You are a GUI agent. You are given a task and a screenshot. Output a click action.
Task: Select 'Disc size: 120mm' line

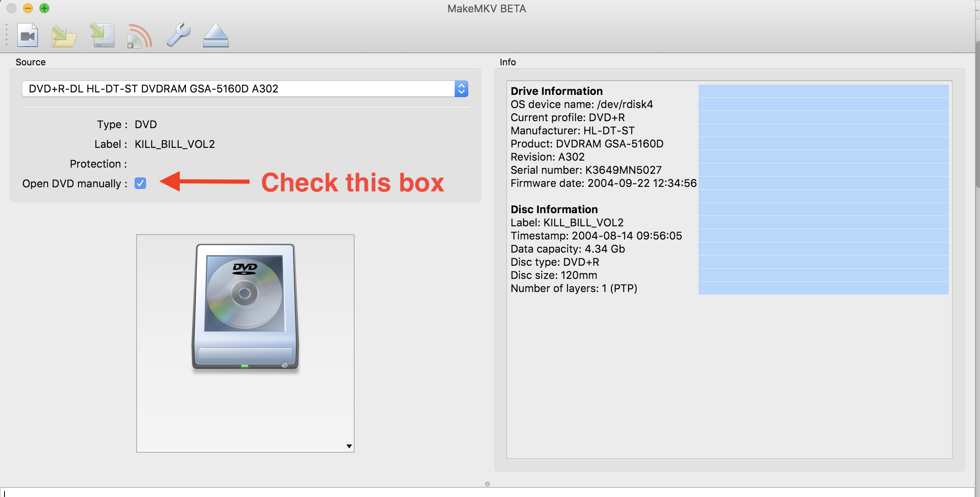(554, 275)
